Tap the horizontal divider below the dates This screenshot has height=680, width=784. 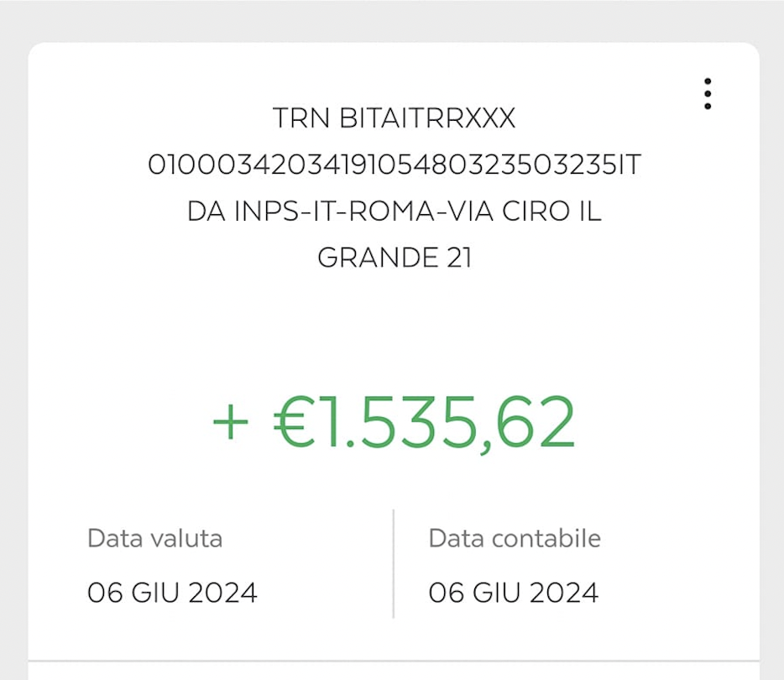pyautogui.click(x=394, y=661)
